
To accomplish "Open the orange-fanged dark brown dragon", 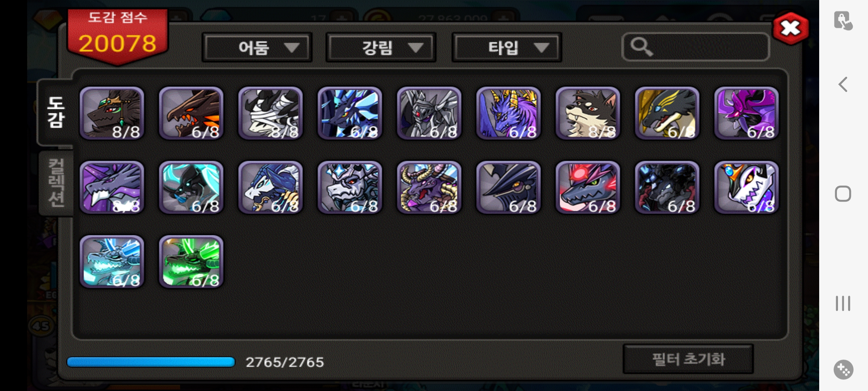I will [x=191, y=113].
